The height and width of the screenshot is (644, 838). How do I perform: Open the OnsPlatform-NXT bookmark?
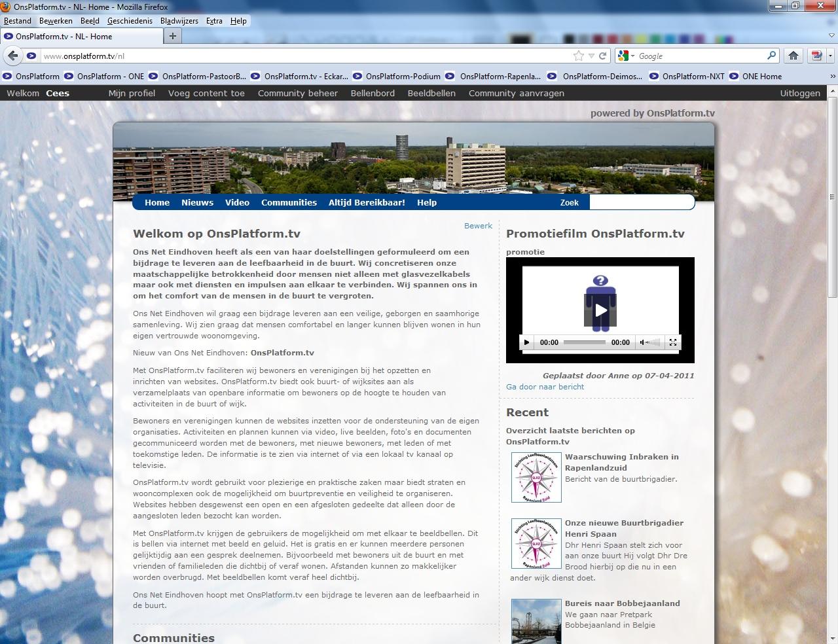[x=687, y=77]
